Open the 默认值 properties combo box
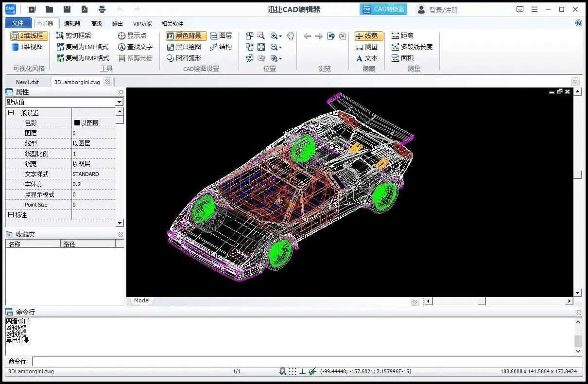This screenshot has height=384, width=588. click(x=64, y=102)
